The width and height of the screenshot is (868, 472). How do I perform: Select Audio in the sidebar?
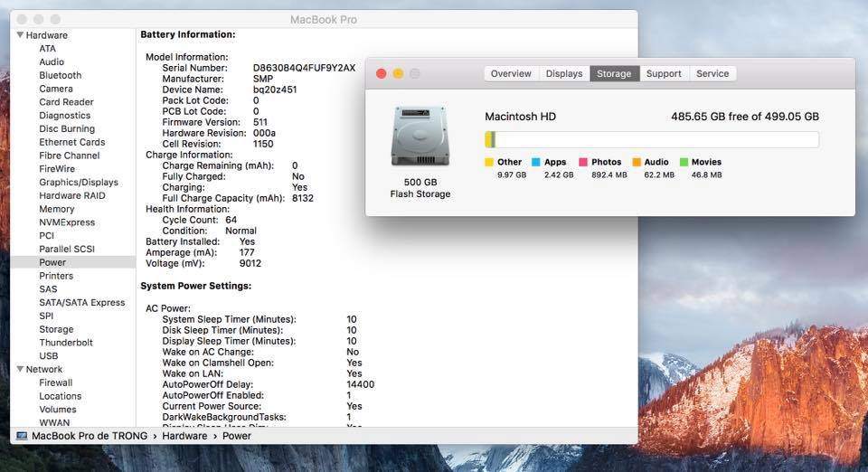pyautogui.click(x=52, y=62)
